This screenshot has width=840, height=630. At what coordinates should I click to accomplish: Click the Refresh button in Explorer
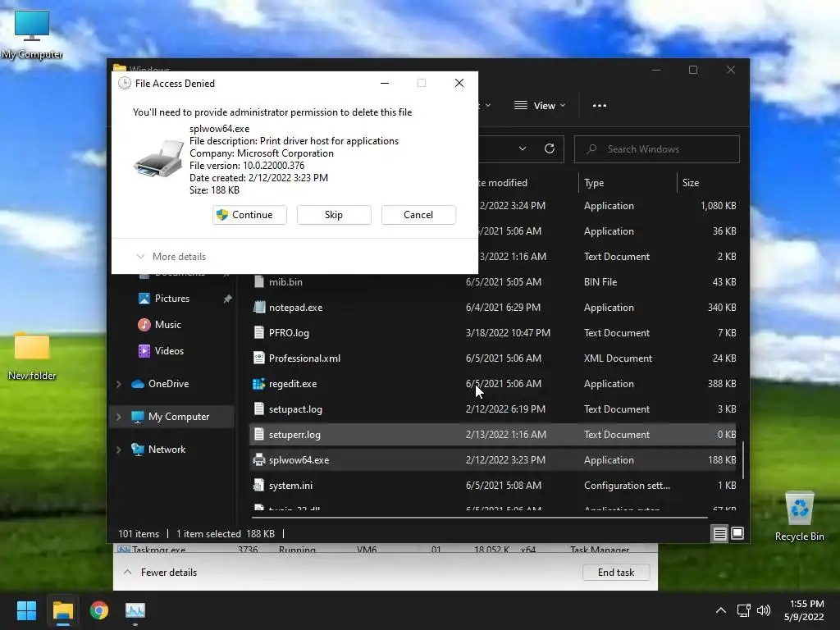click(x=550, y=149)
